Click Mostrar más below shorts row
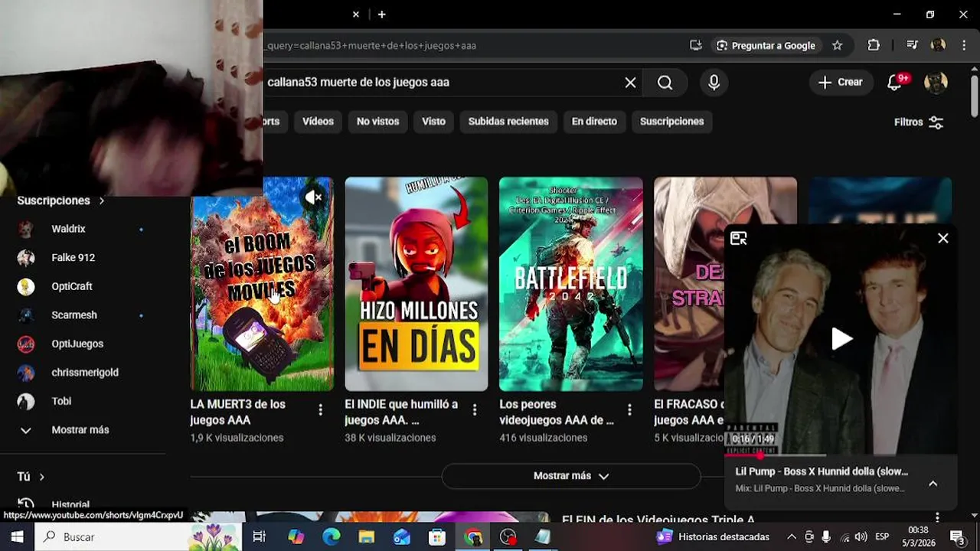 tap(571, 476)
